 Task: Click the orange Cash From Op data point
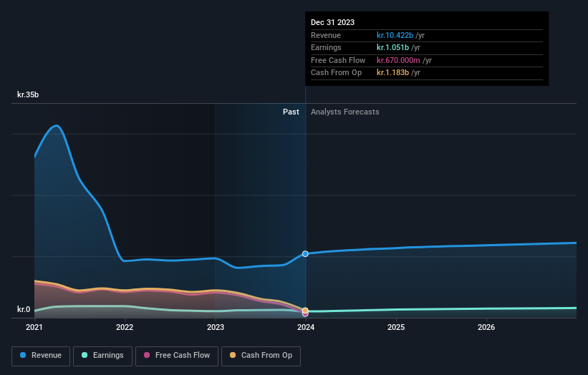point(305,311)
